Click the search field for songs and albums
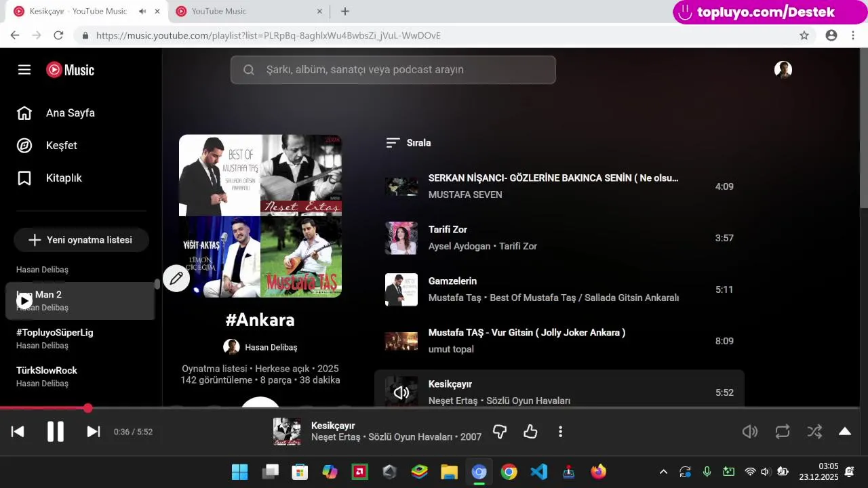This screenshot has width=868, height=488. point(393,70)
